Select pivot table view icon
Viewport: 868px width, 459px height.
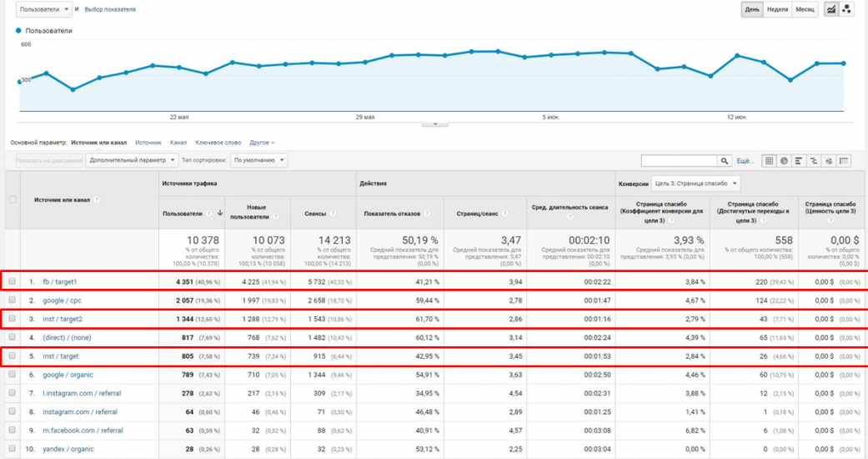tap(844, 161)
